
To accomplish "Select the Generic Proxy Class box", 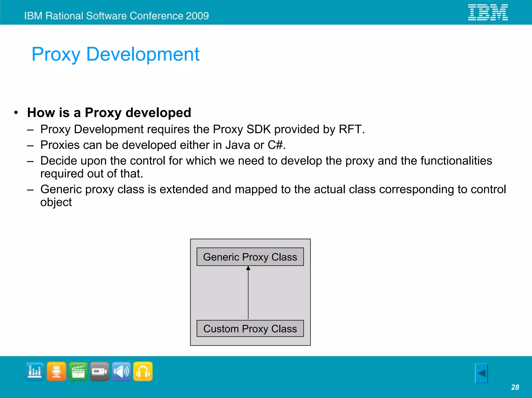I will point(250,257).
